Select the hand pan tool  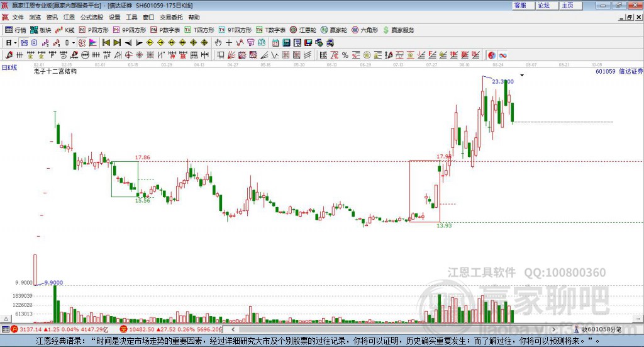coord(218,43)
